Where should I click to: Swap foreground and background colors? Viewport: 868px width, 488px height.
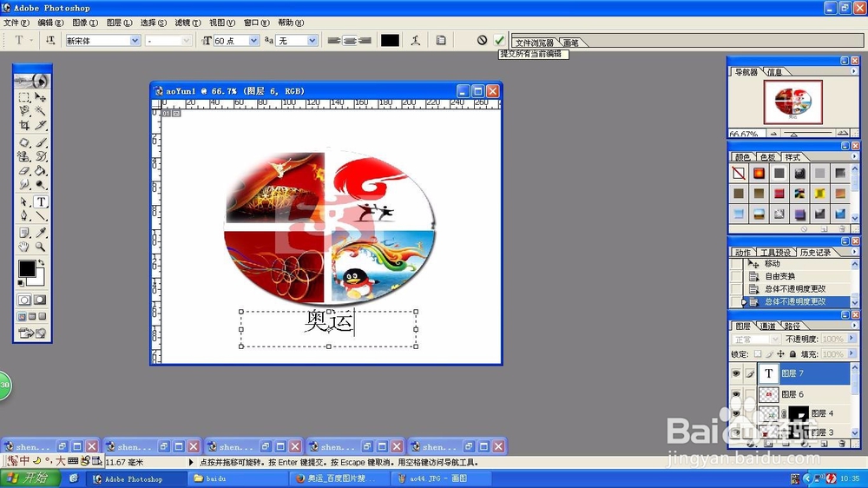tap(41, 263)
